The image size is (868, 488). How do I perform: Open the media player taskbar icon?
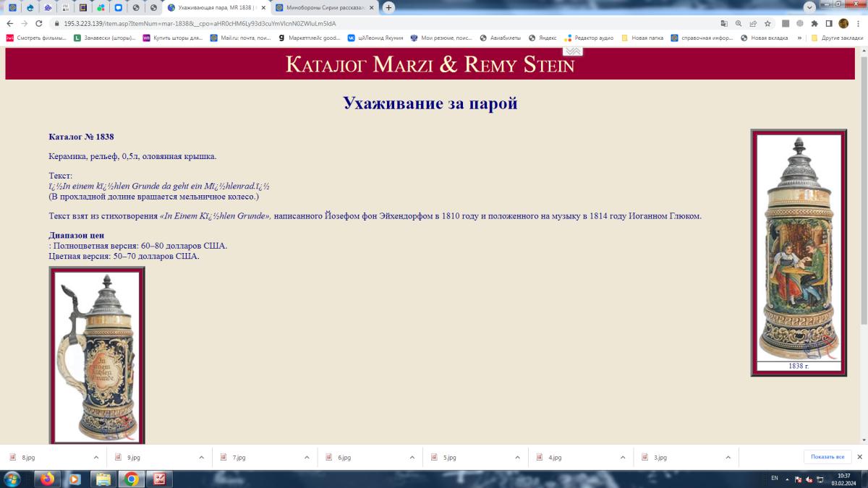(x=75, y=479)
